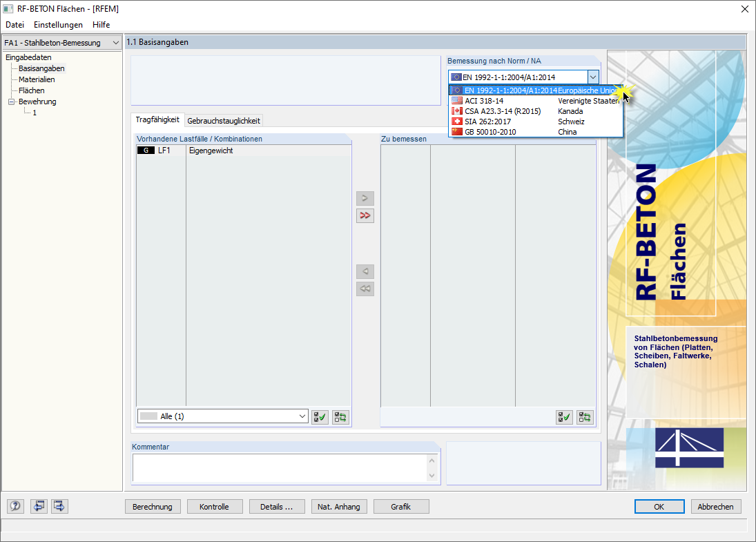Invert selection in existing load cases list
This screenshot has width=756, height=542.
340,417
